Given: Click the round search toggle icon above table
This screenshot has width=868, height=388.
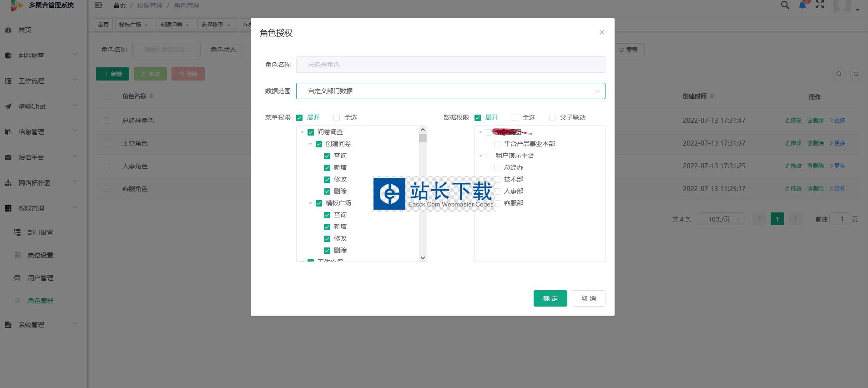Looking at the screenshot, I should pyautogui.click(x=839, y=74).
